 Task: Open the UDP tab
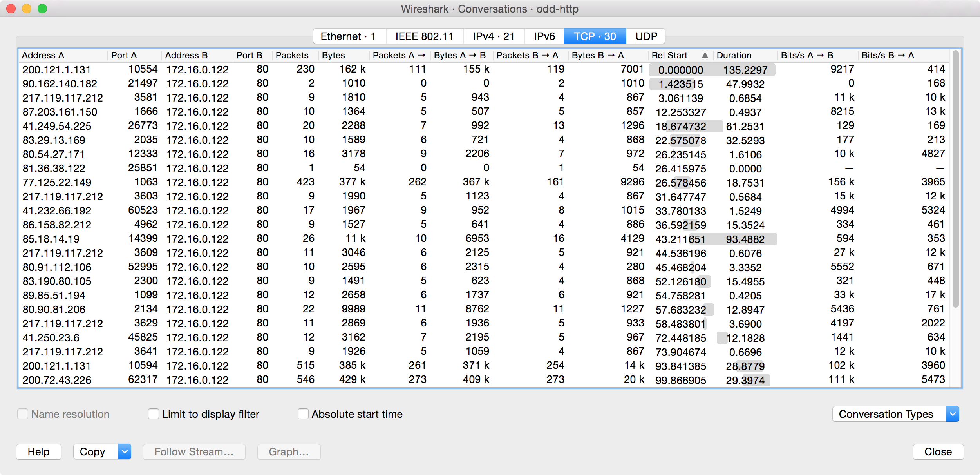(x=646, y=36)
